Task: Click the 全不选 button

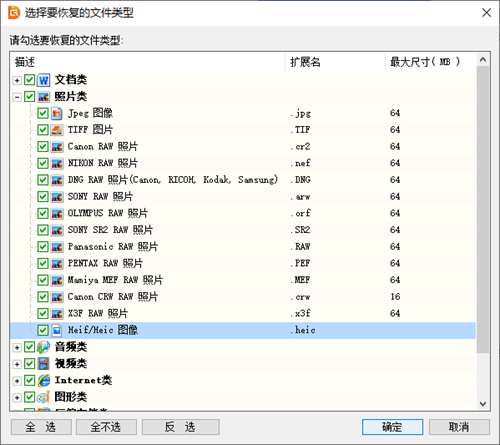Action: coord(106,427)
